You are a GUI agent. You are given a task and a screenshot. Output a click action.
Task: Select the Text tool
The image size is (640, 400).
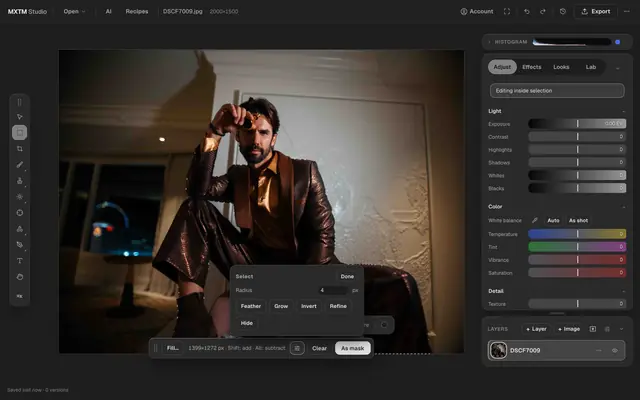click(x=20, y=261)
